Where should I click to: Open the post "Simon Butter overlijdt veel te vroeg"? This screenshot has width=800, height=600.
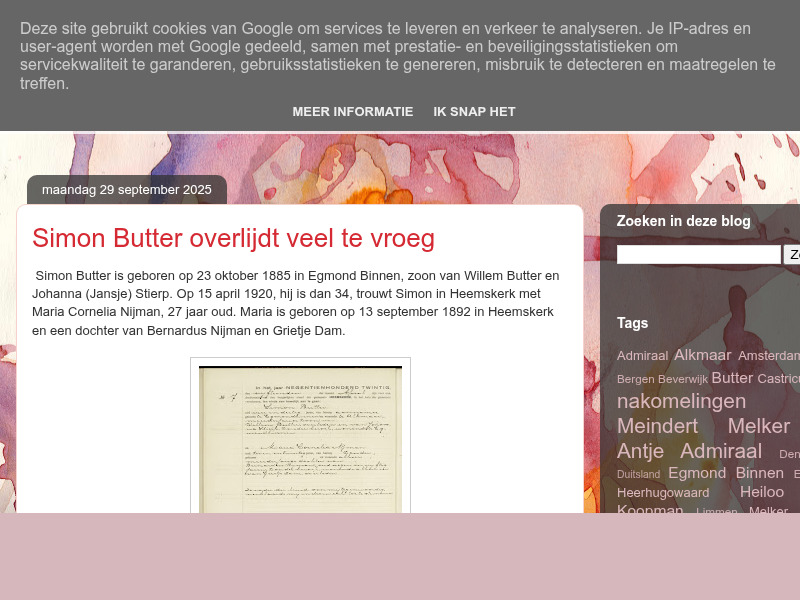[234, 238]
